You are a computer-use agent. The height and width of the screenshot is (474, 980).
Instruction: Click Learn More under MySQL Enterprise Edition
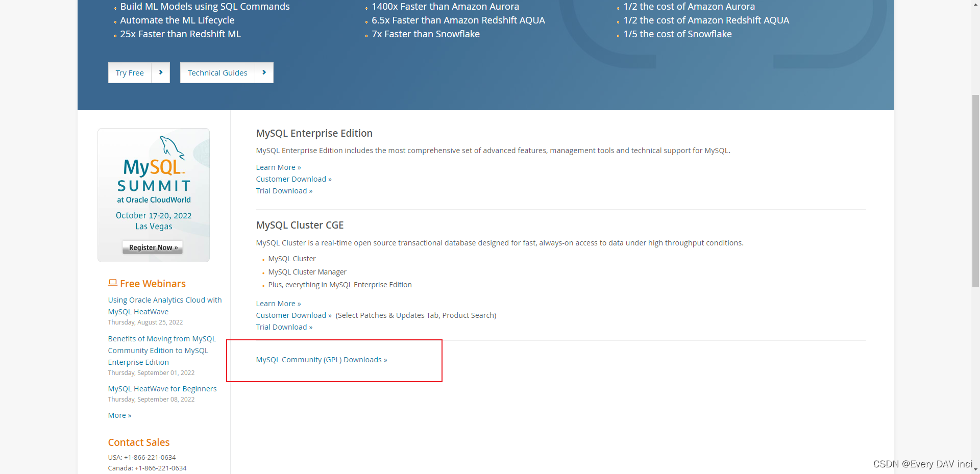click(x=279, y=167)
